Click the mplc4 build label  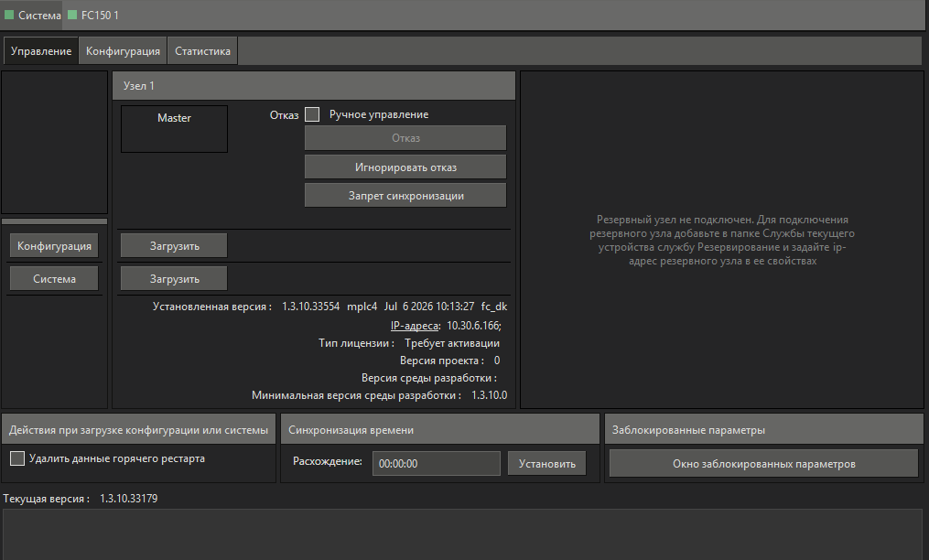[x=362, y=307]
